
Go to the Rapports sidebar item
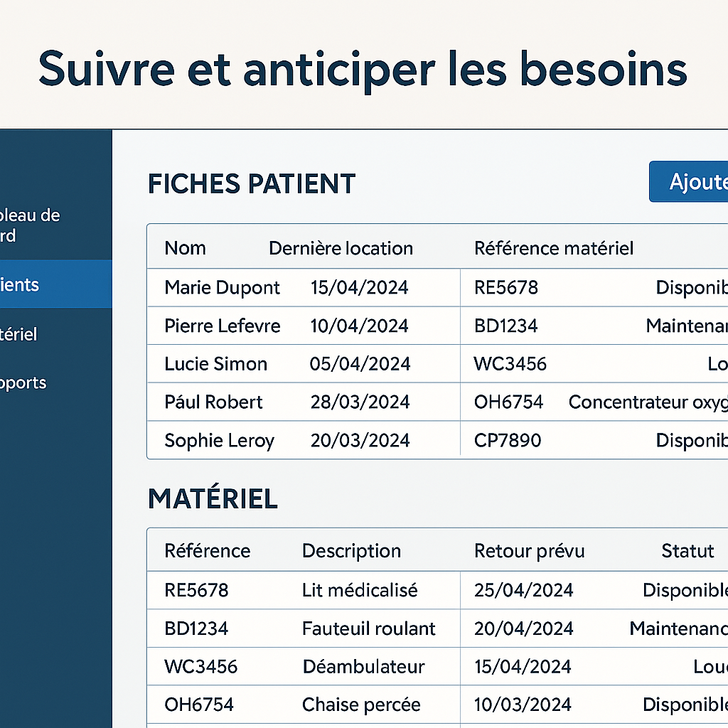[x=55, y=382]
